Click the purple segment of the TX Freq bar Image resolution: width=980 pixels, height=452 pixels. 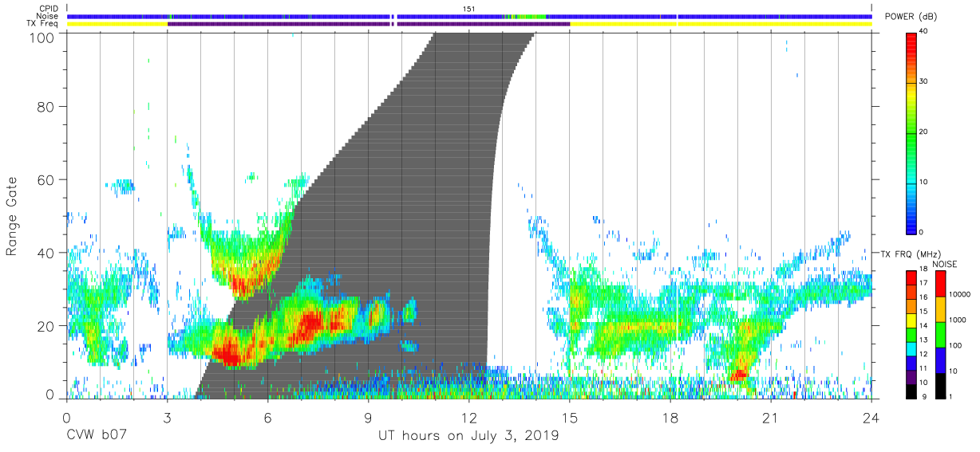coord(368,24)
